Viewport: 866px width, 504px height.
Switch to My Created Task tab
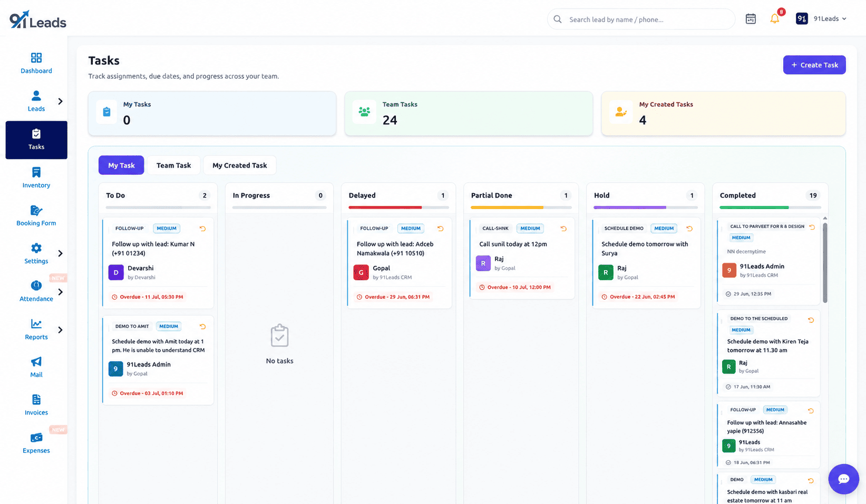tap(239, 165)
